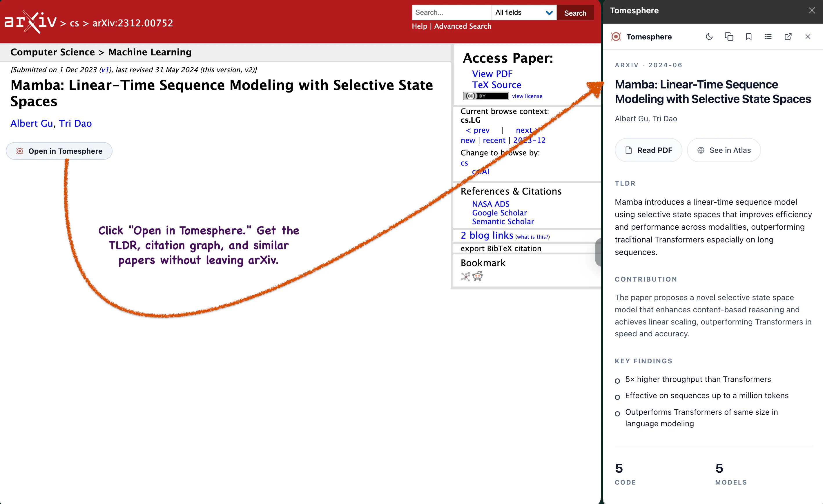
Task: Open the Semantic Scholar link
Action: (x=503, y=222)
